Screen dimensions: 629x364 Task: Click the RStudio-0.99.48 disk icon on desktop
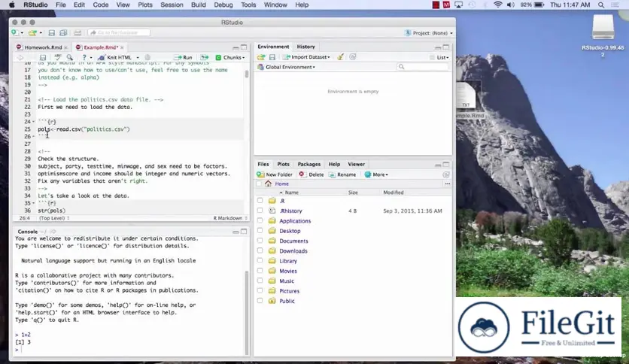603,27
